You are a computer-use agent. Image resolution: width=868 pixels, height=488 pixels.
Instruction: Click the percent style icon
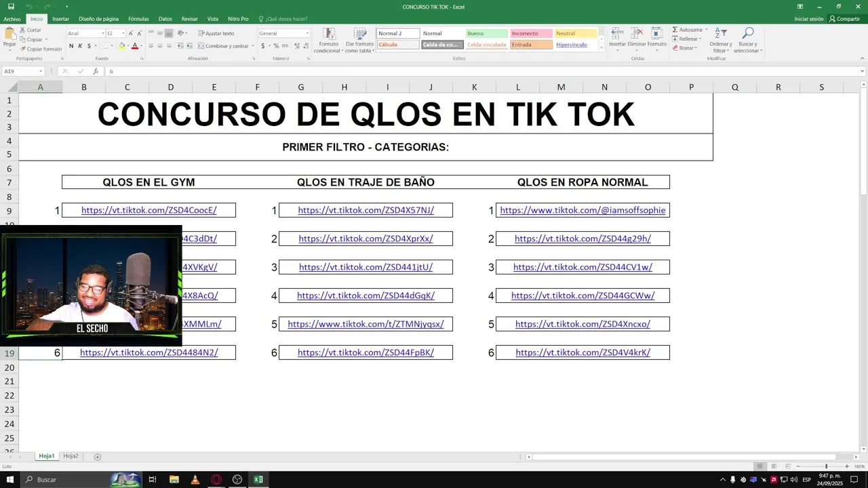pos(276,46)
